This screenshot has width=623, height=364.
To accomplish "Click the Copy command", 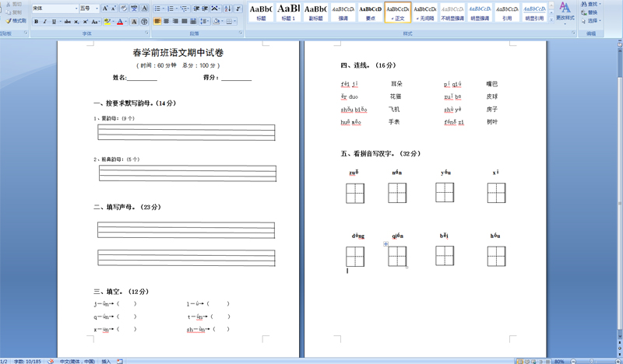I will 14,12.
